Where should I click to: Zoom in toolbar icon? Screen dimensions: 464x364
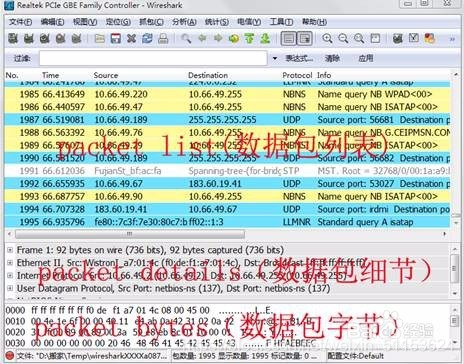327,39
